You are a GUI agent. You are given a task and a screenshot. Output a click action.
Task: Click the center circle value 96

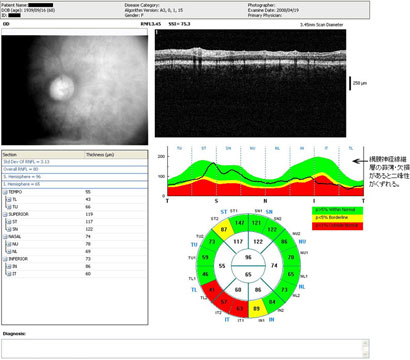(248, 257)
